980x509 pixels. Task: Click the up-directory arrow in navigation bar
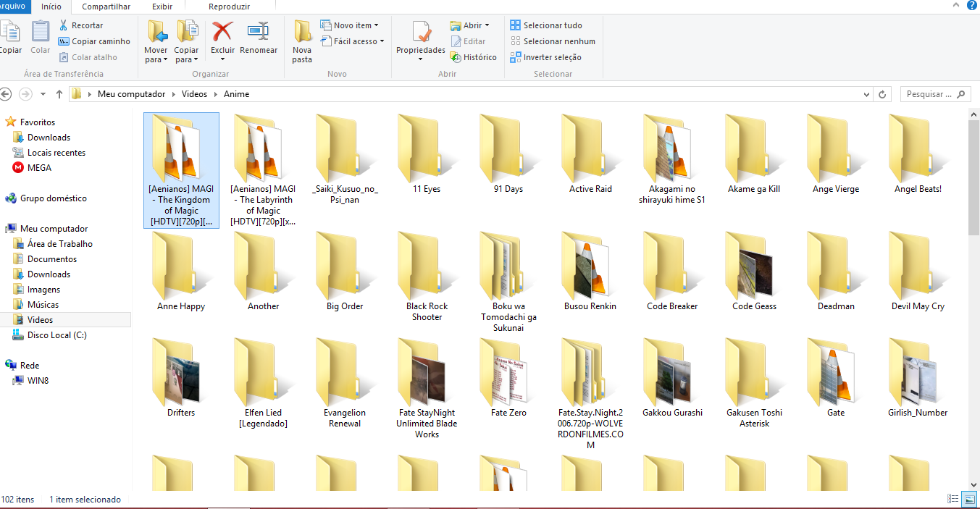59,94
